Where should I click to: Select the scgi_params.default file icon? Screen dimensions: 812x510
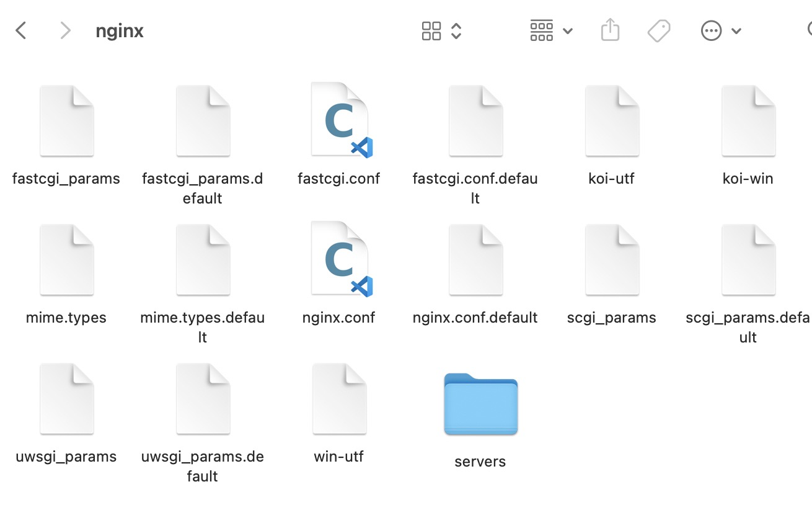[x=748, y=260]
